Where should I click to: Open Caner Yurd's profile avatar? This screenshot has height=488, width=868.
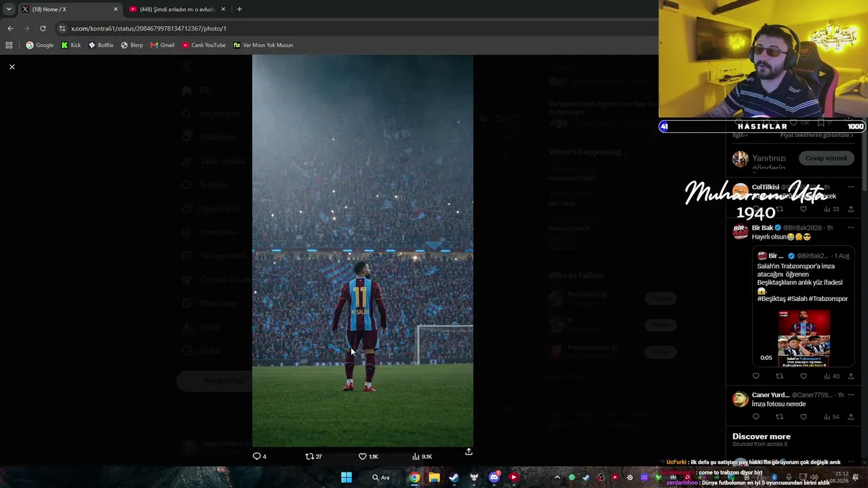coord(741,399)
